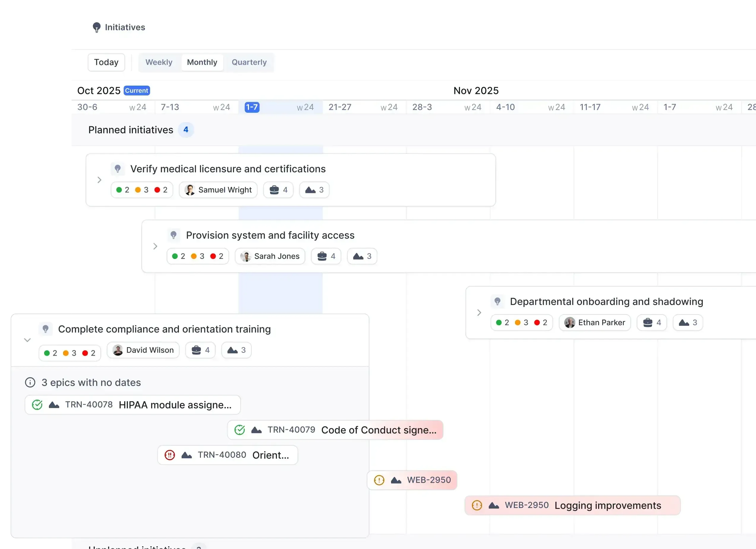Select the green status dot on David Wilson's card
Image resolution: width=756 pixels, height=549 pixels.
coord(47,353)
